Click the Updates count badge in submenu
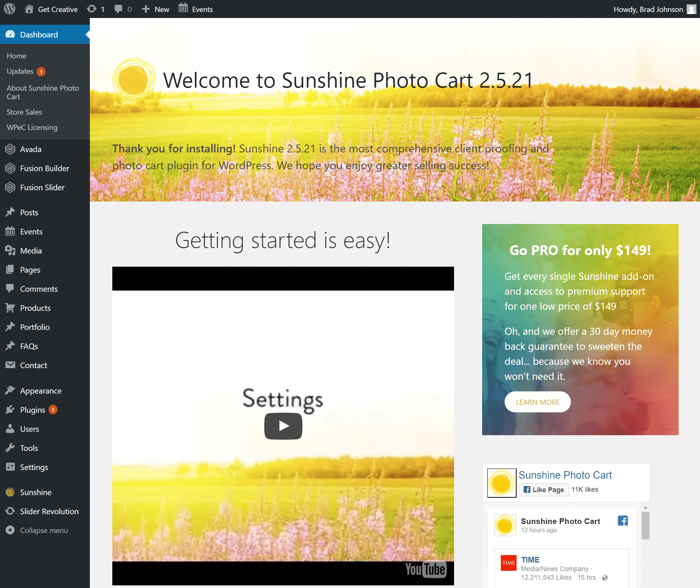The image size is (700, 588). 41,72
